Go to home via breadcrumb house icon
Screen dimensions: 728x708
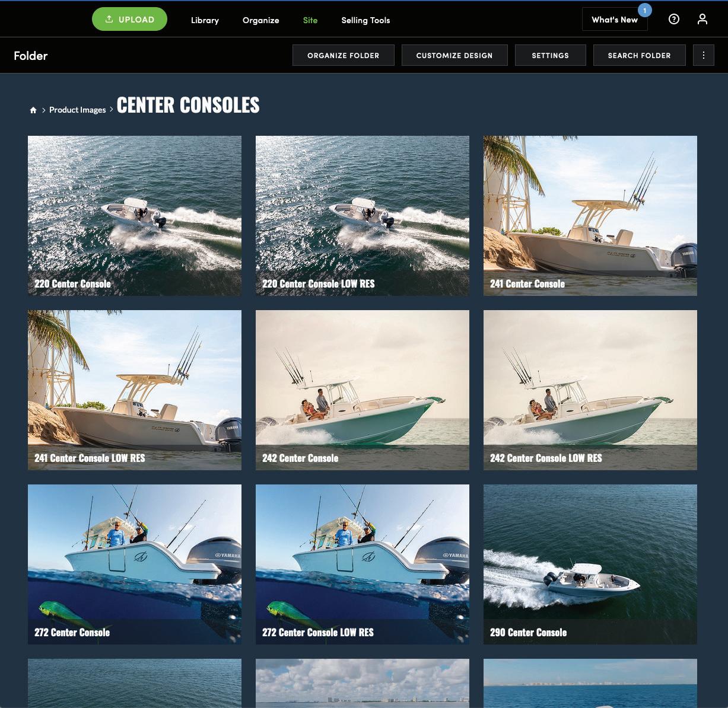coord(33,110)
